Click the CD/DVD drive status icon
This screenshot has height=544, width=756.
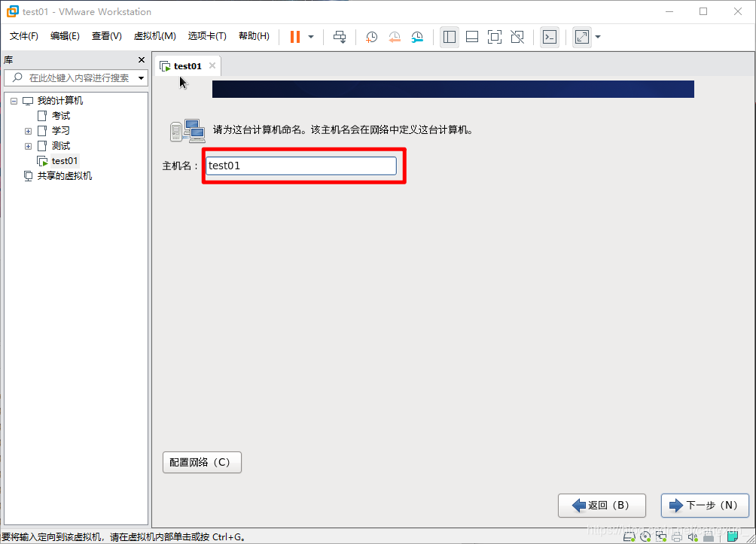[645, 536]
